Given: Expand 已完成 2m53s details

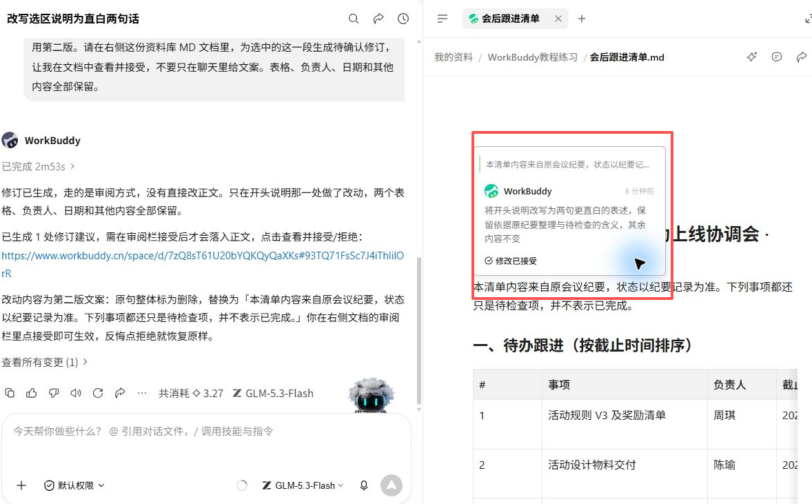Looking at the screenshot, I should pyautogui.click(x=39, y=167).
